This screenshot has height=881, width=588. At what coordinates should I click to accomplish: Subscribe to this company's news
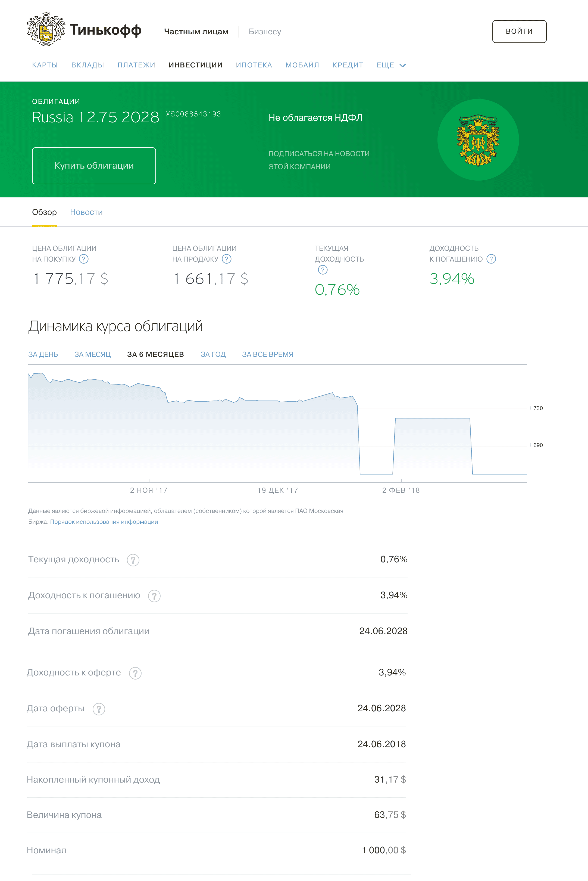pyautogui.click(x=319, y=160)
